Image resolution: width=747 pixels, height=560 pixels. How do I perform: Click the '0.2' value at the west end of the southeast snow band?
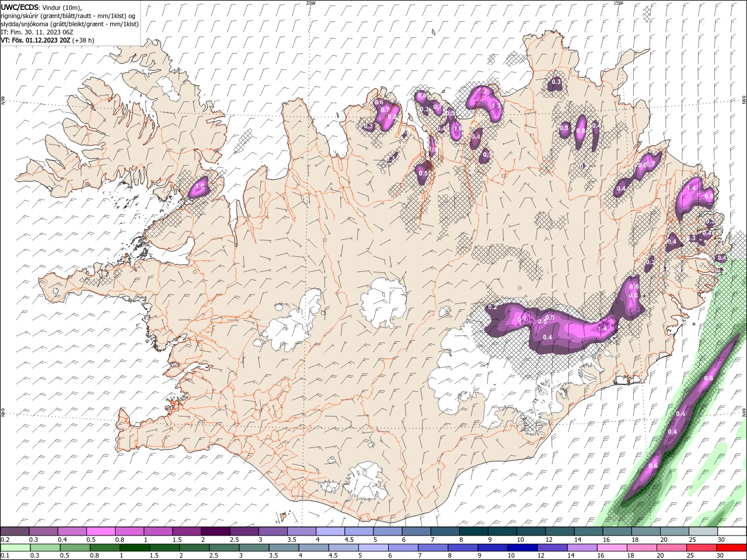(492, 307)
